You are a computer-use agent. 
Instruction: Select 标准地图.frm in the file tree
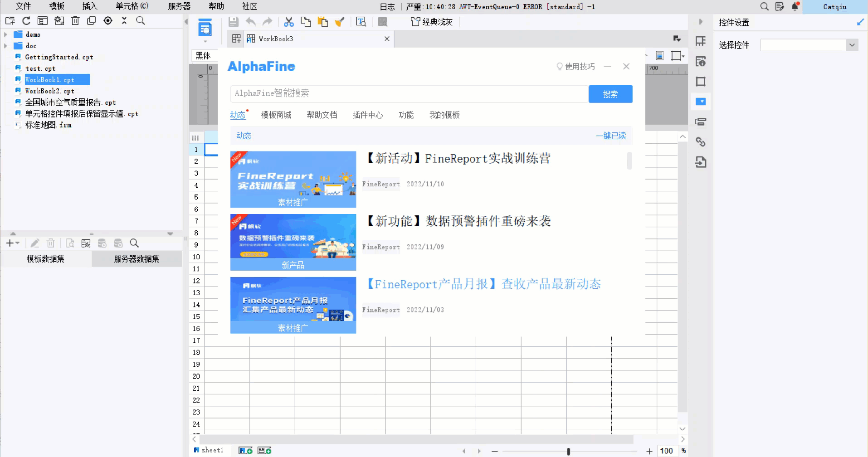(48, 125)
